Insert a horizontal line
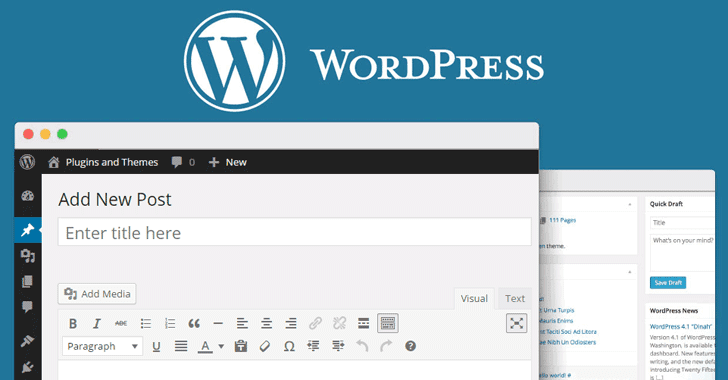This screenshot has height=380, width=728. click(218, 323)
